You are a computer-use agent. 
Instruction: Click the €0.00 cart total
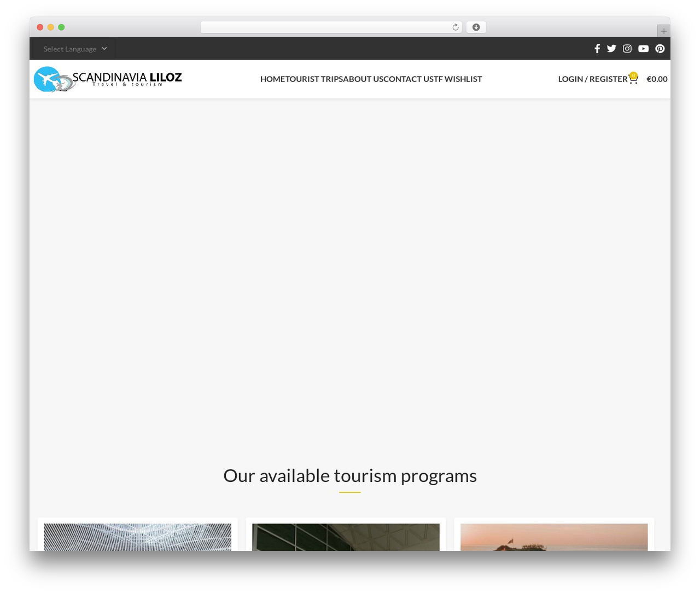(x=657, y=79)
